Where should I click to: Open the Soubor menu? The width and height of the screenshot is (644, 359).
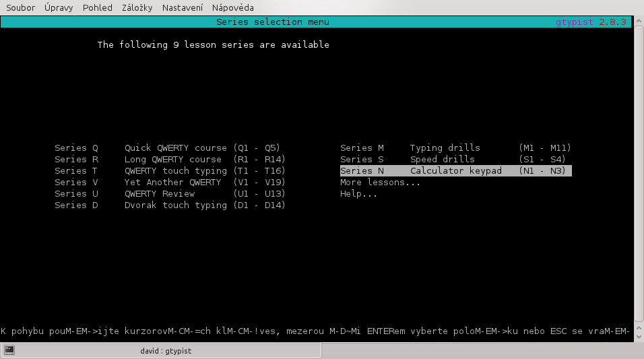pyautogui.click(x=20, y=8)
